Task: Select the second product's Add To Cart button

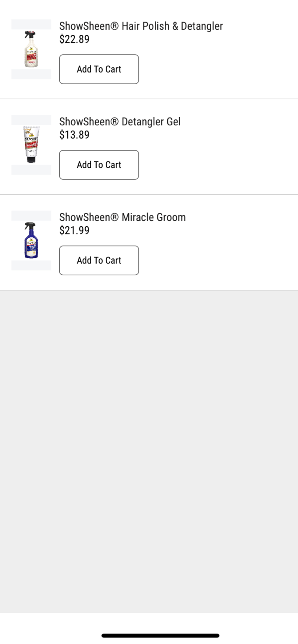Action: click(99, 165)
